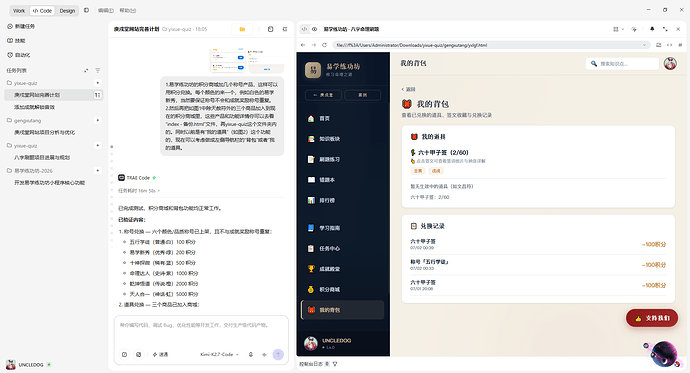Click the bell notification icon in preview header

(x=652, y=29)
